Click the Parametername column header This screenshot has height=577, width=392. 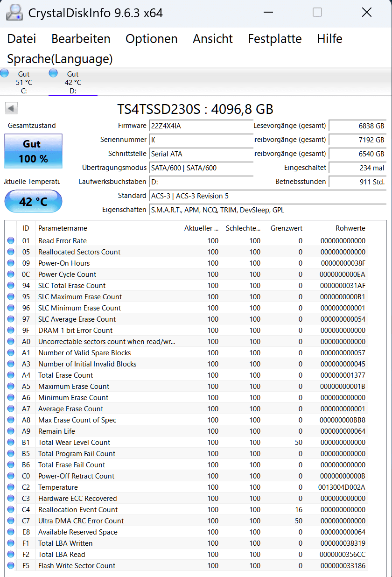(107, 228)
